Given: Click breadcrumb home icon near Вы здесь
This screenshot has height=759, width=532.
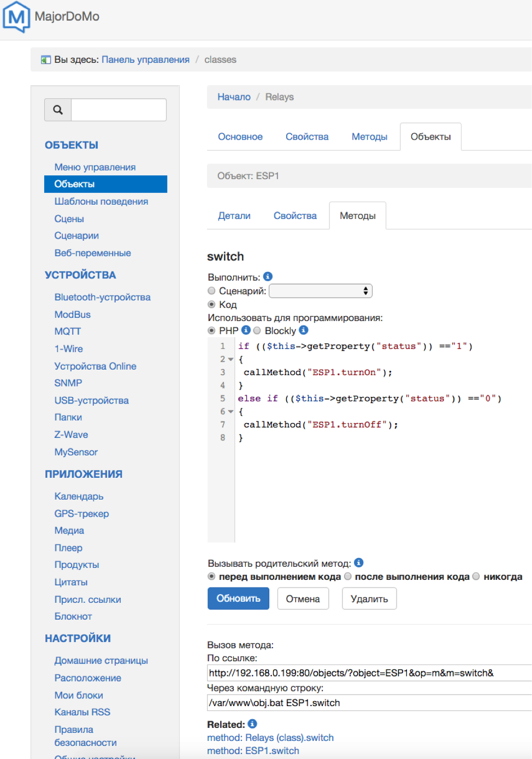Looking at the screenshot, I should (x=46, y=60).
